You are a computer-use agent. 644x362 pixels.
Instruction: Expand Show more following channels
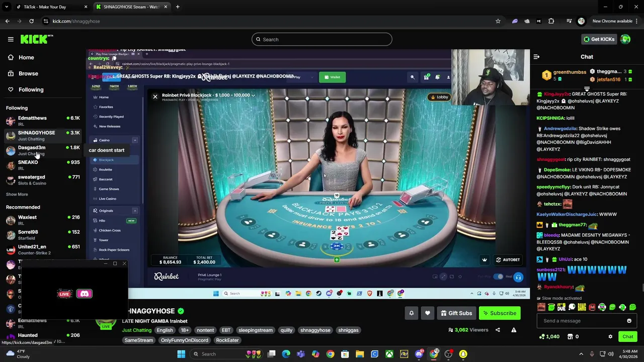tap(17, 194)
